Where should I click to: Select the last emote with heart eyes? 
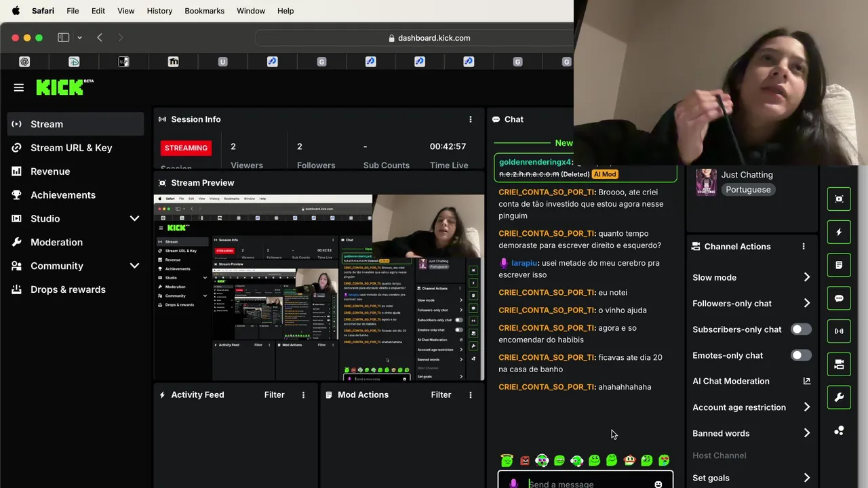pos(664,460)
